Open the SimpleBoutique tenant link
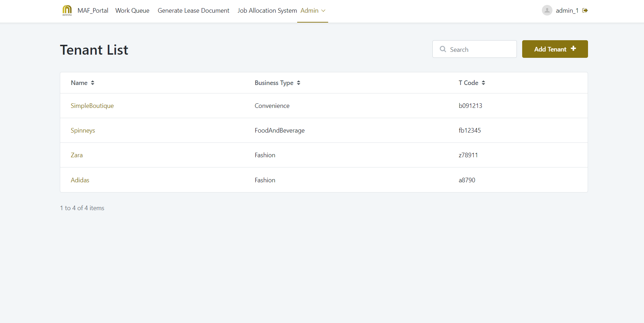Viewport: 644px width, 323px height. click(92, 106)
